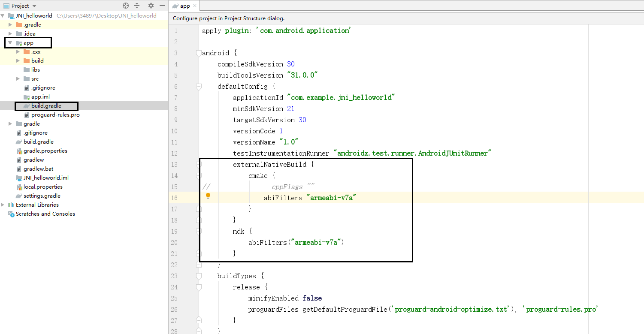Click the yellow lightbulb intention icon
The width and height of the screenshot is (644, 334).
tap(208, 196)
